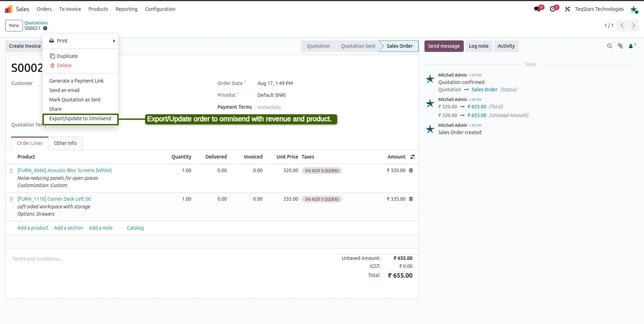The width and height of the screenshot is (644, 324).
Task: Click the Activity button
Action: [x=506, y=46]
